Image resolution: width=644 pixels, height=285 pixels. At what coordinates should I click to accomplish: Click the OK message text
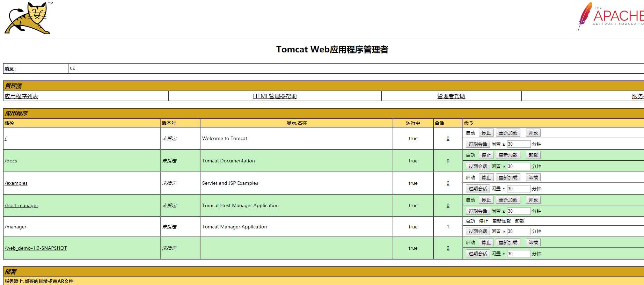(72, 68)
